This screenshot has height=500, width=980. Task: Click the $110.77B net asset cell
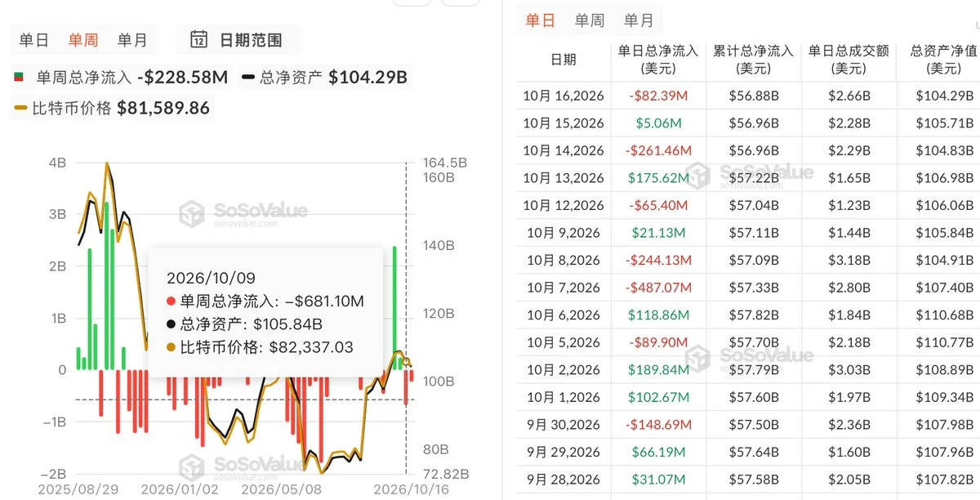point(947,342)
